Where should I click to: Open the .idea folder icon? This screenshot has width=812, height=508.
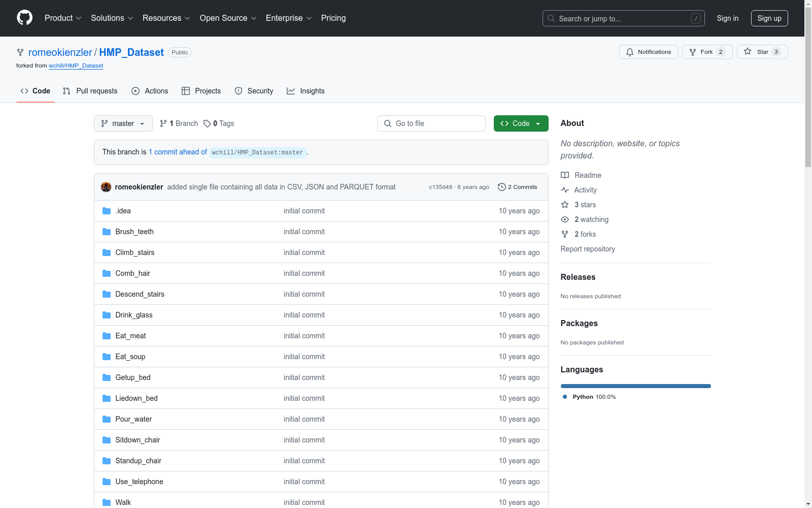coord(107,211)
